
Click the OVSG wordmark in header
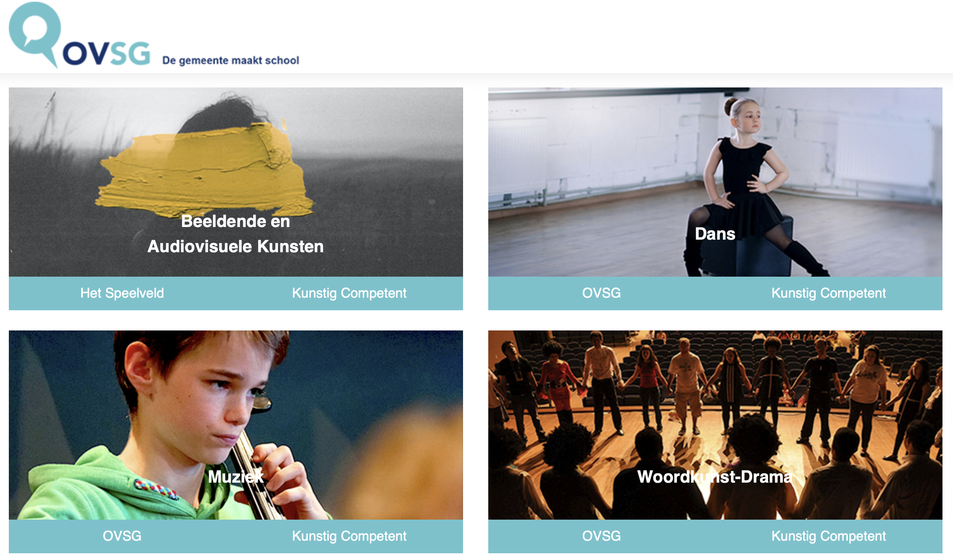106,53
